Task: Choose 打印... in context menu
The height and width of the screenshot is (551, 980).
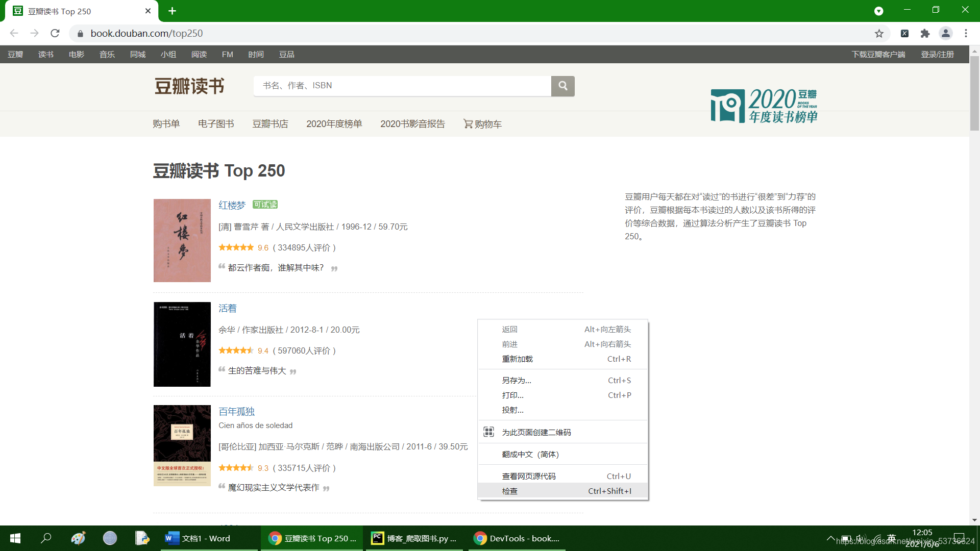Action: pyautogui.click(x=563, y=395)
